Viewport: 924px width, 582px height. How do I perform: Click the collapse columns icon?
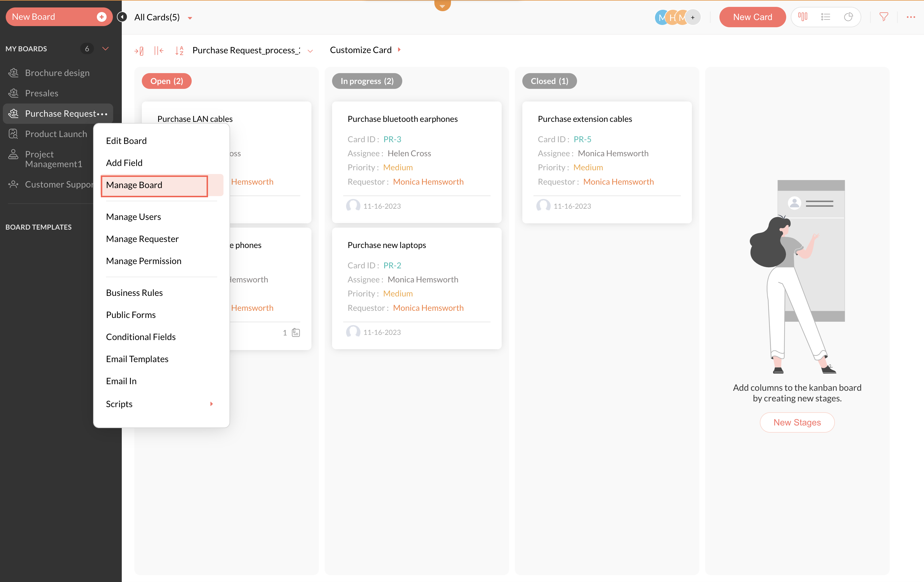(x=158, y=50)
